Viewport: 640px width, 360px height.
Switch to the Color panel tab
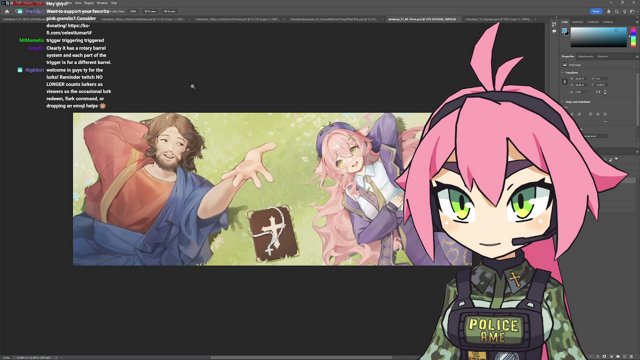tap(565, 22)
